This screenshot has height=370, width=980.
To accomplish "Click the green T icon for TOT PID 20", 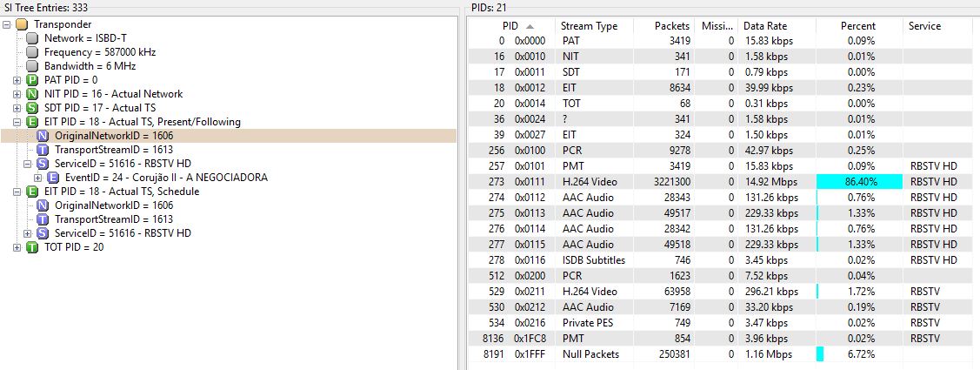I will tap(32, 247).
